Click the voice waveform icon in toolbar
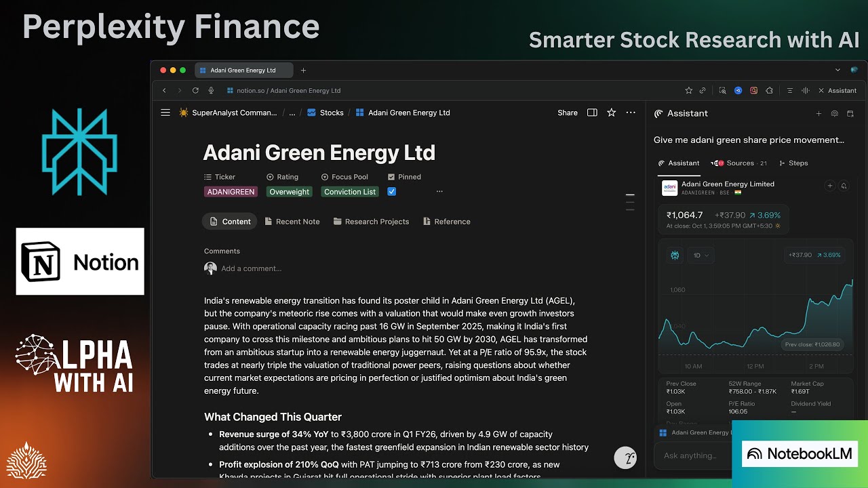This screenshot has width=868, height=488. point(806,90)
